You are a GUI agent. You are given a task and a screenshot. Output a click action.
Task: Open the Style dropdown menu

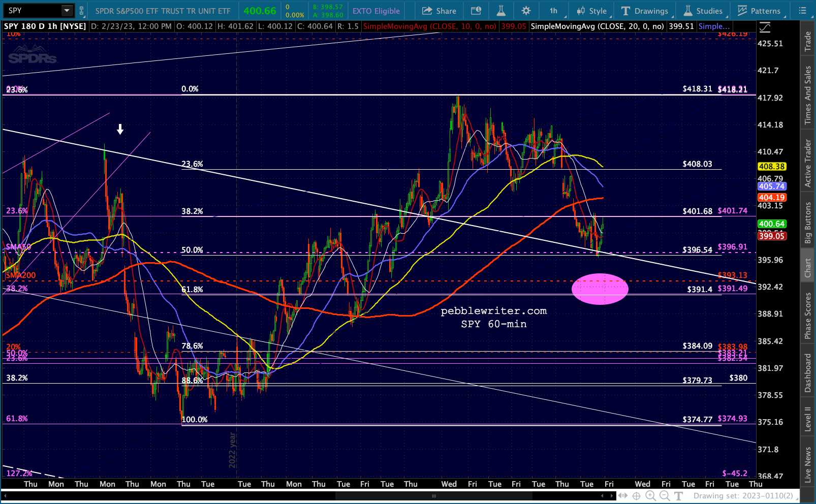(592, 11)
